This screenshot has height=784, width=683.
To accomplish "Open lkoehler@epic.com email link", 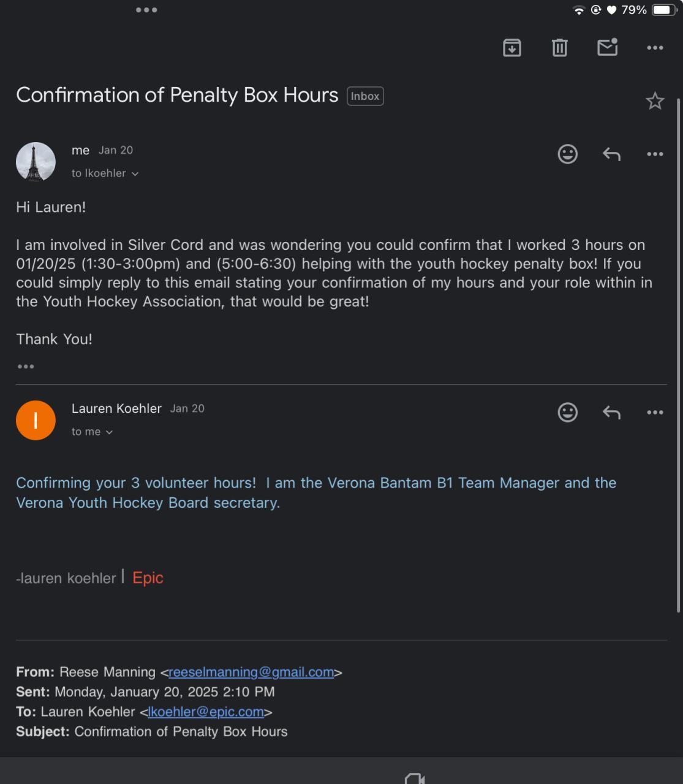I will click(206, 712).
